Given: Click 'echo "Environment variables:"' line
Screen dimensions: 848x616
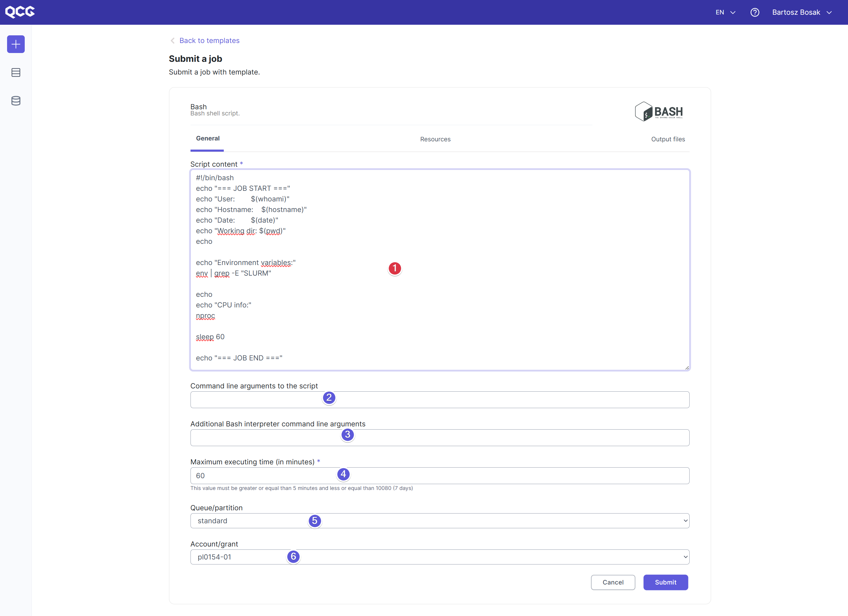Looking at the screenshot, I should tap(246, 263).
